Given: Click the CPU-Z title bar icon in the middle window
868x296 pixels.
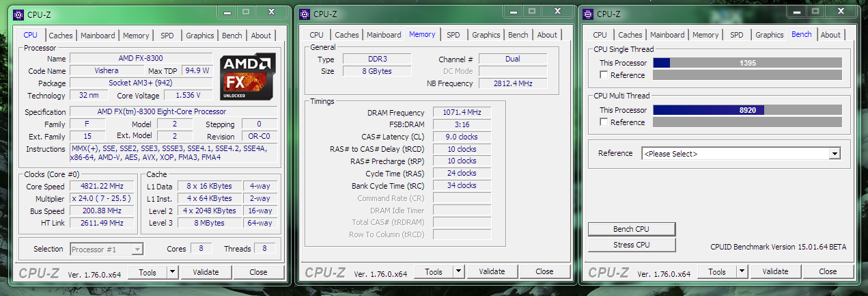Looking at the screenshot, I should pos(305,14).
